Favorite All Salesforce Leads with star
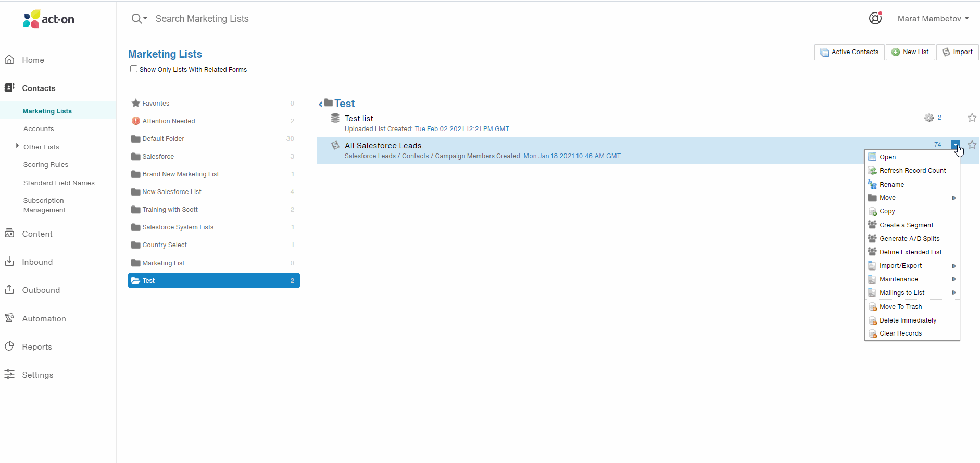Screen dimensions: 980x463 (x=972, y=145)
